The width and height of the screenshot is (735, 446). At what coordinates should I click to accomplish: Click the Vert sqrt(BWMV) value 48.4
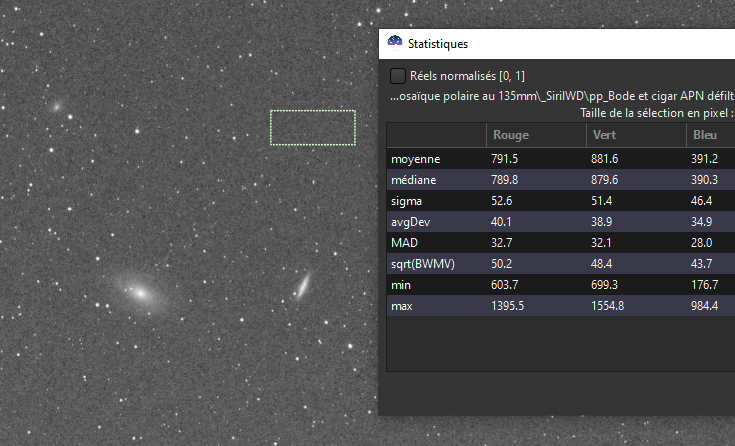pyautogui.click(x=601, y=264)
